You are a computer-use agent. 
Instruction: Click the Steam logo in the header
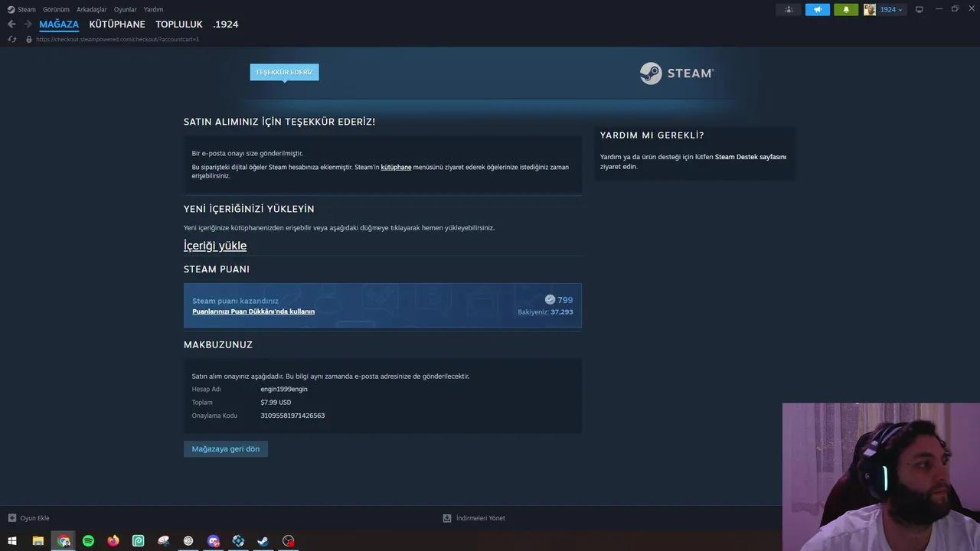677,73
